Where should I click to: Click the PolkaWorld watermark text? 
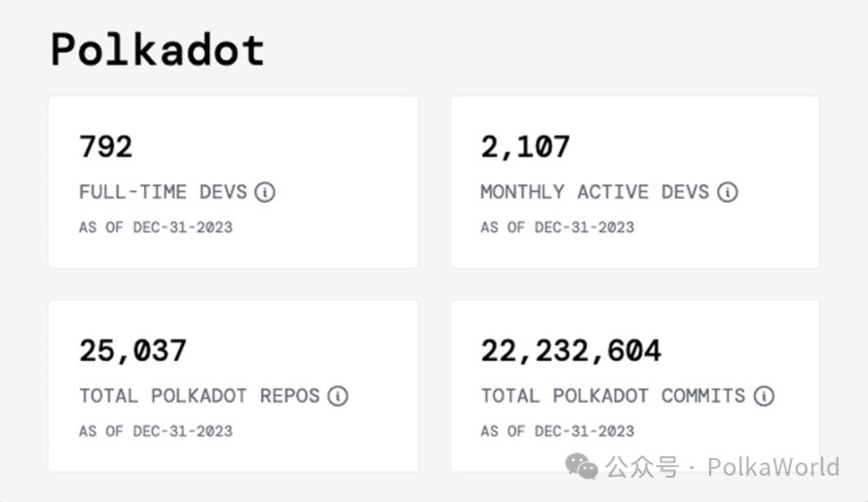773,468
